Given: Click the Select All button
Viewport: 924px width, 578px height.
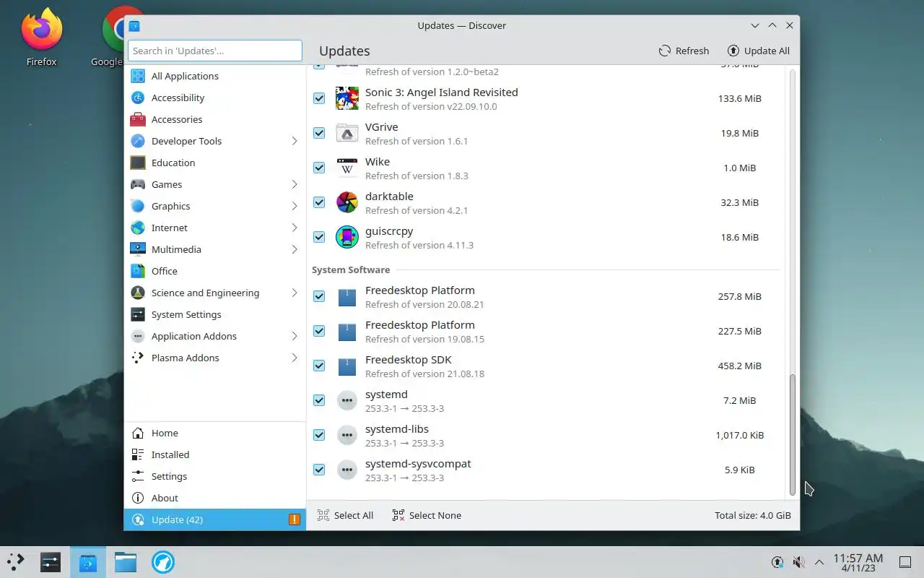Looking at the screenshot, I should coord(345,515).
